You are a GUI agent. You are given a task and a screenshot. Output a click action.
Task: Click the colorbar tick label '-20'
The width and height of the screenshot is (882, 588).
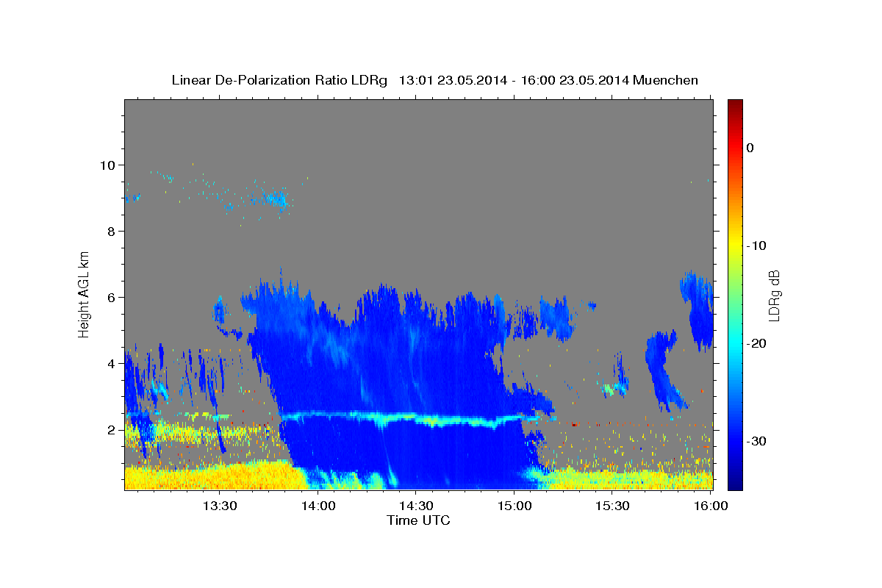pos(756,343)
